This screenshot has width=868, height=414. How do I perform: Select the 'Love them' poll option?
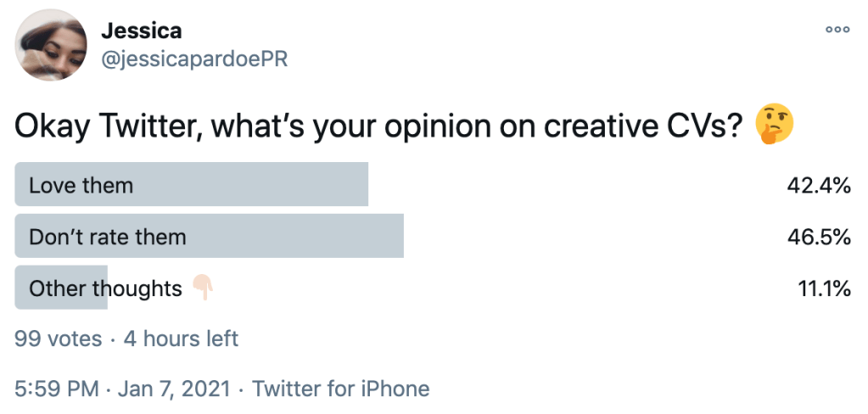(x=81, y=185)
